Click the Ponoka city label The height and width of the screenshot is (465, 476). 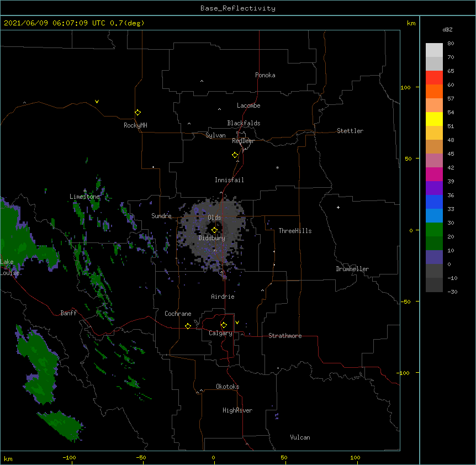(x=265, y=75)
